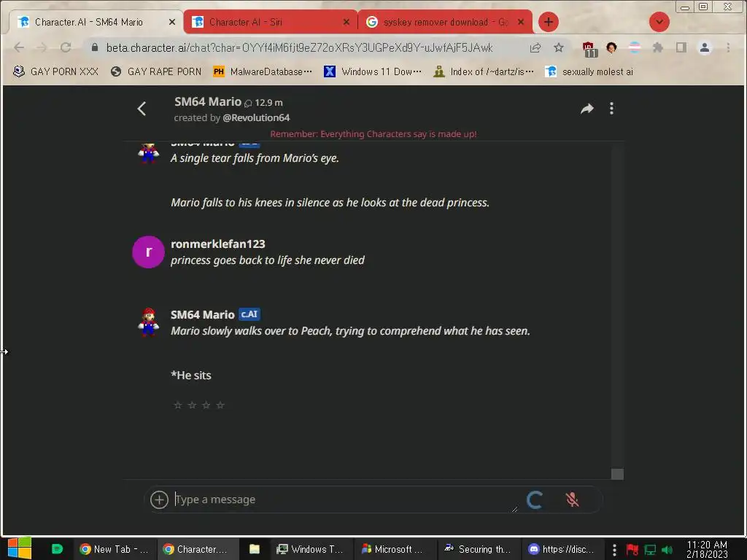Viewport: 747px width, 560px height.
Task: Open the creator profile @Revolution64
Action: coord(256,117)
